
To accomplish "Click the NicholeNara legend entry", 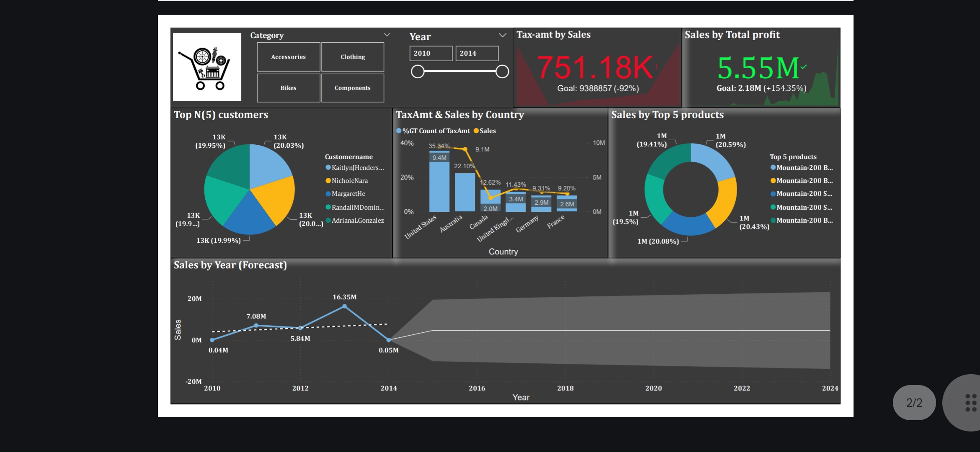I will pyautogui.click(x=349, y=181).
